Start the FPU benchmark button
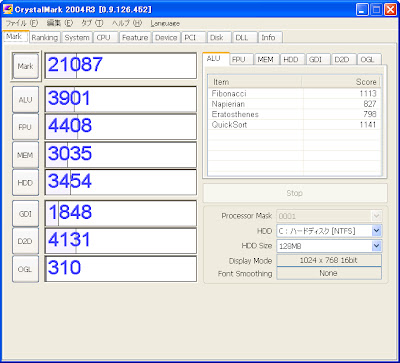The image size is (400, 363). pyautogui.click(x=26, y=127)
